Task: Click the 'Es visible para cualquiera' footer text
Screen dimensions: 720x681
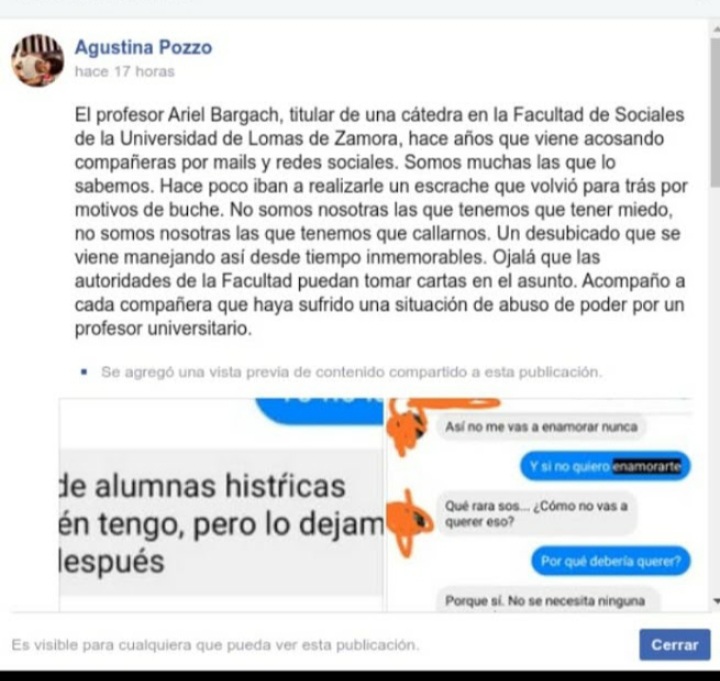Action: (x=215, y=645)
